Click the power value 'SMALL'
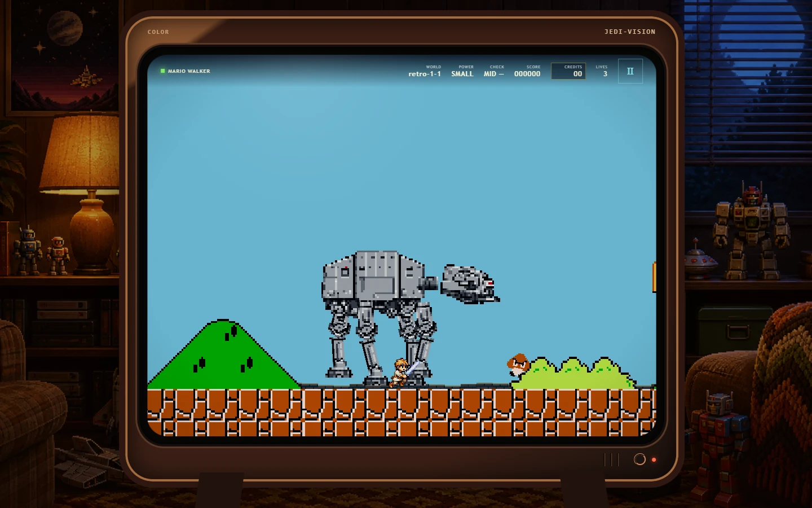812x508 pixels. pyautogui.click(x=462, y=74)
